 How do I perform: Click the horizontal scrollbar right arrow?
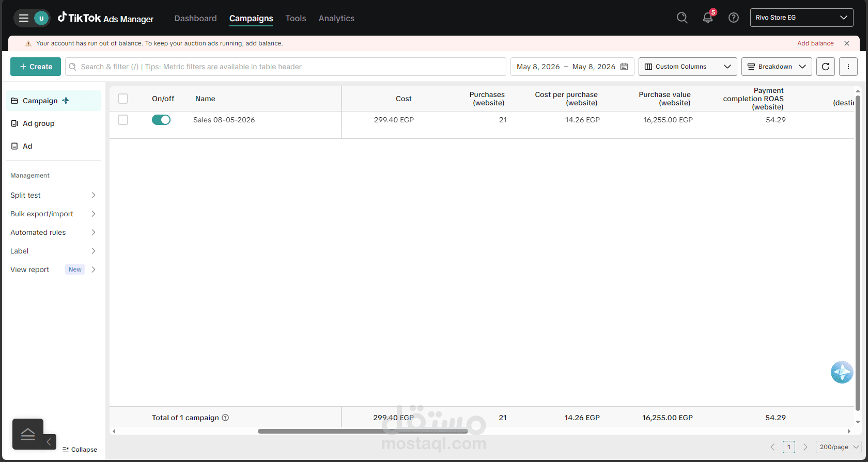[849, 431]
